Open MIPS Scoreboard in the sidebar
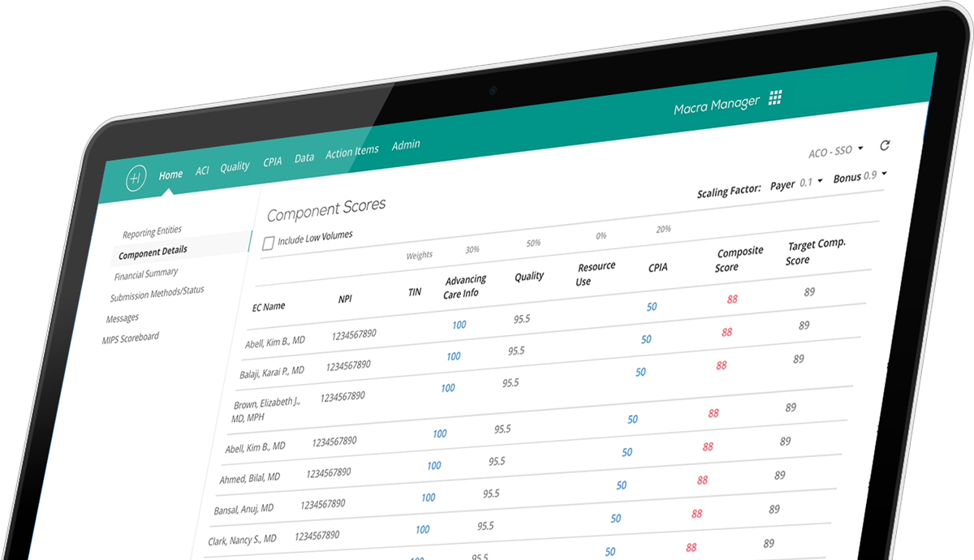The image size is (974, 560). 130,338
